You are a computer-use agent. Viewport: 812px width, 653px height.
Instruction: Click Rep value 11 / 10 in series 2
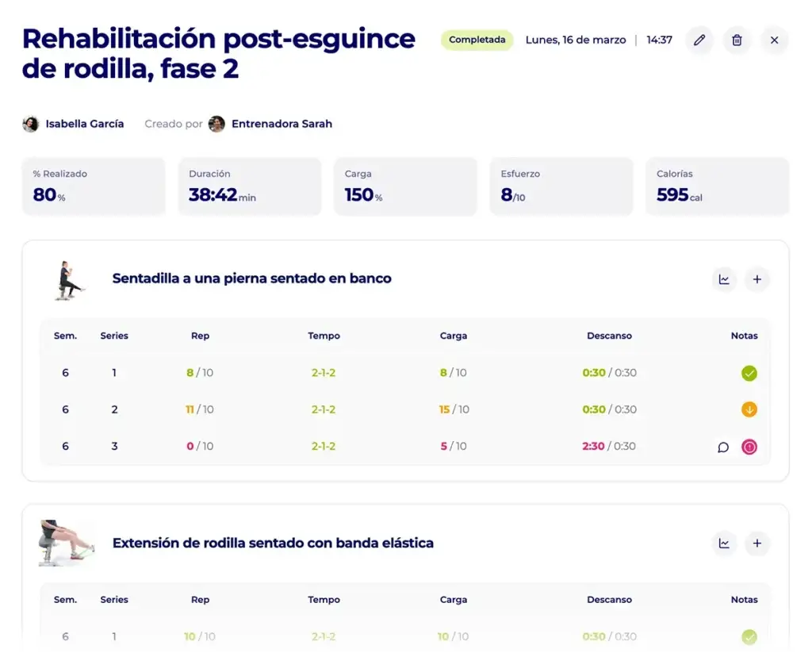point(200,409)
